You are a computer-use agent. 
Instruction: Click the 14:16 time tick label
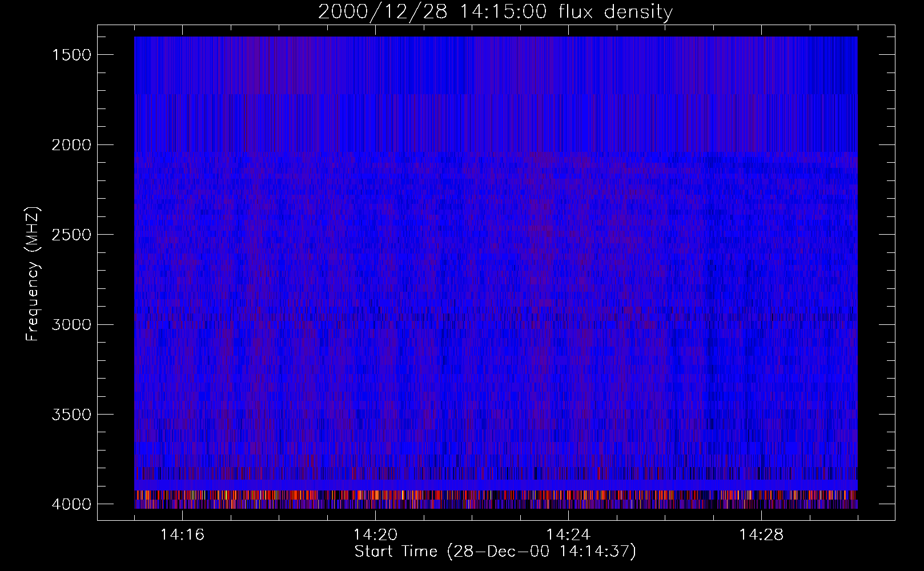(182, 535)
